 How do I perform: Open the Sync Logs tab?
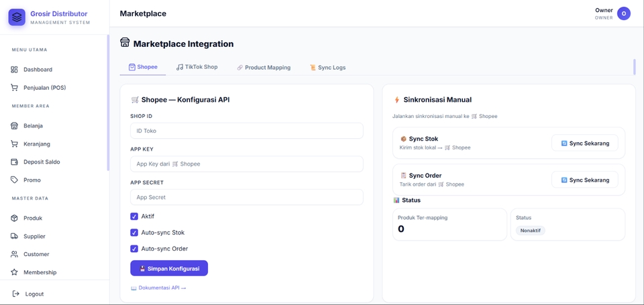[x=328, y=67]
